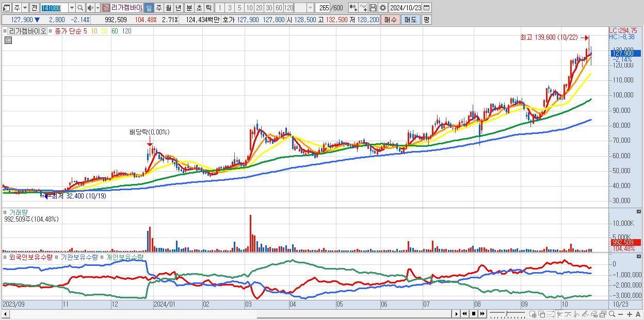Switch to monthly '월' period
644x320 pixels.
point(168,8)
